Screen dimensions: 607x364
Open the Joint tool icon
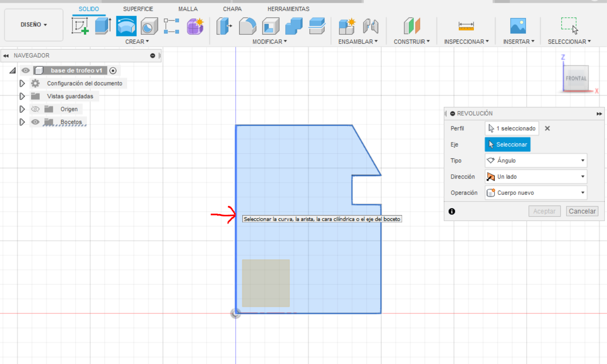tap(370, 26)
